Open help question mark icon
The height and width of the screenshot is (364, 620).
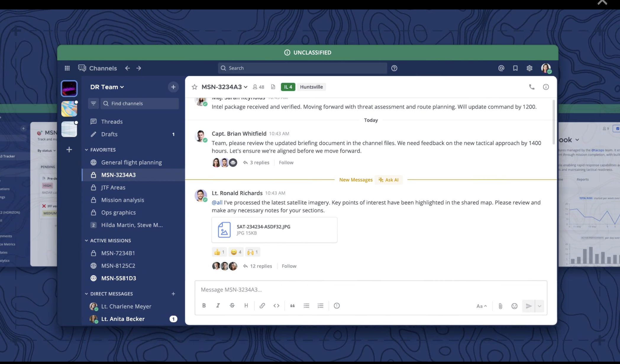click(x=394, y=68)
